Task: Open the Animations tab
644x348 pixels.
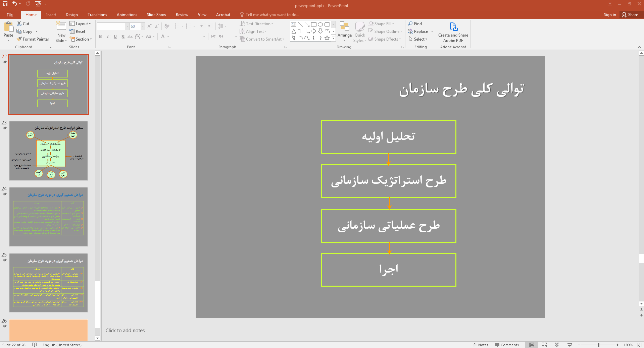Action: tap(127, 15)
